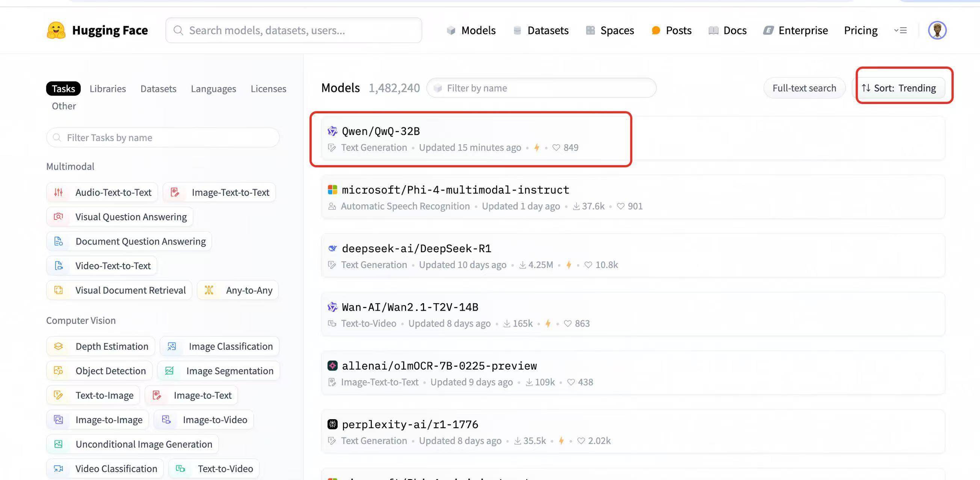Select the Audio-Text-to-Text task filter

[x=102, y=192]
